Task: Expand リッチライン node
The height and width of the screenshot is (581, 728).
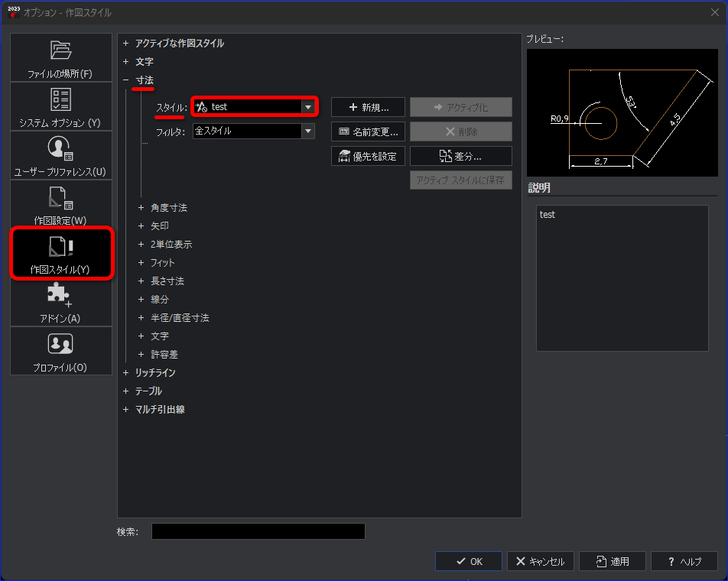Action: point(126,372)
